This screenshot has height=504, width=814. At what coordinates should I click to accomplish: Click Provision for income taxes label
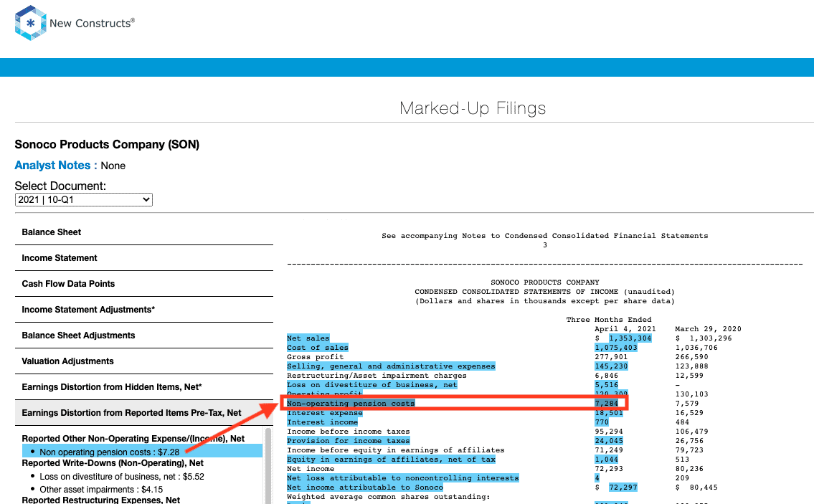pyautogui.click(x=349, y=441)
